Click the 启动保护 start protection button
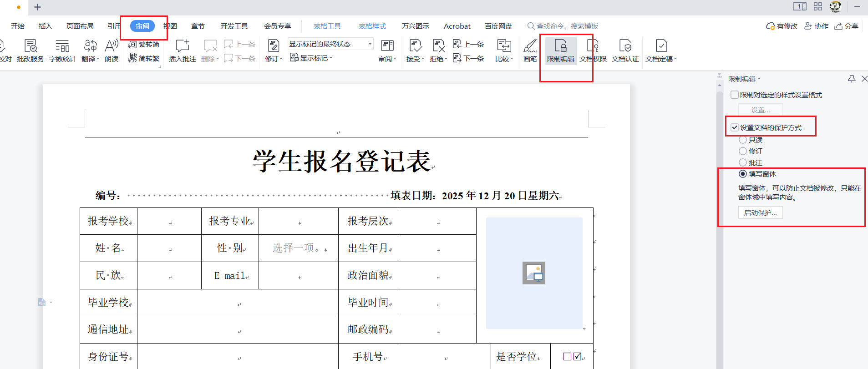The height and width of the screenshot is (369, 868). 760,213
